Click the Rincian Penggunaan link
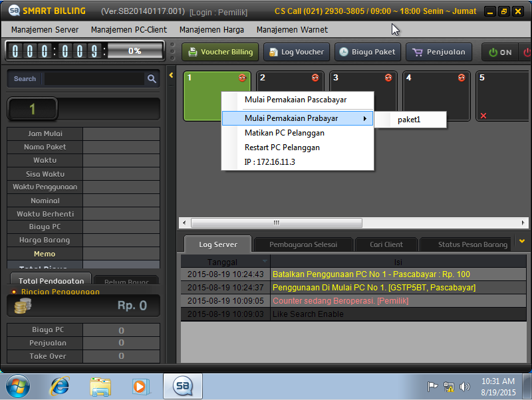 click(61, 292)
